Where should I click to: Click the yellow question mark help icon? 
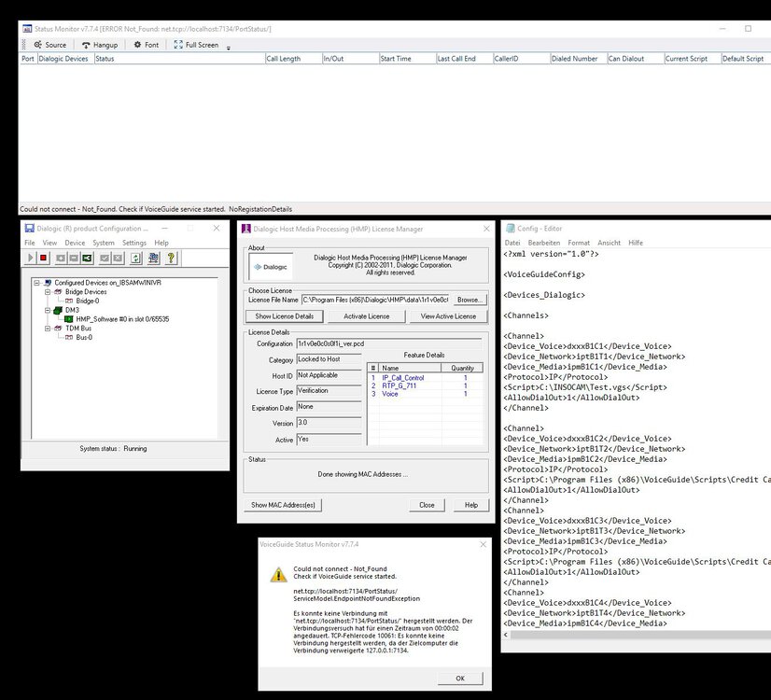click(171, 258)
